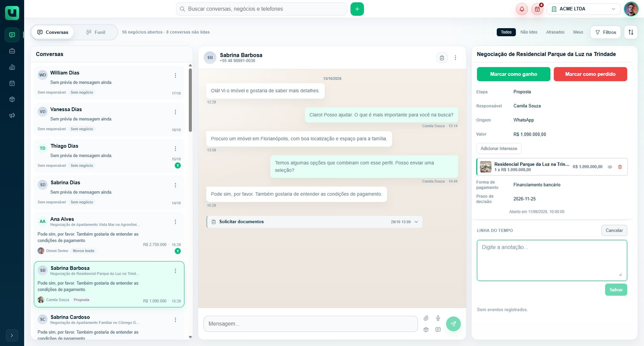Viewport: 644px width, 346px height.
Task: Click Adicionar interesse button
Action: coord(499,149)
